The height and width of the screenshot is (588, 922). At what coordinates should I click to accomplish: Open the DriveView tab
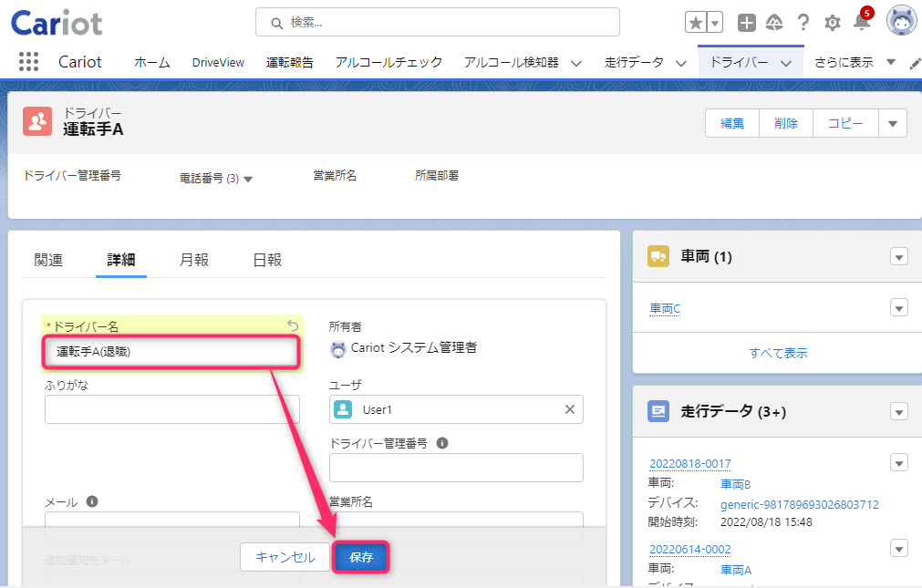(218, 62)
